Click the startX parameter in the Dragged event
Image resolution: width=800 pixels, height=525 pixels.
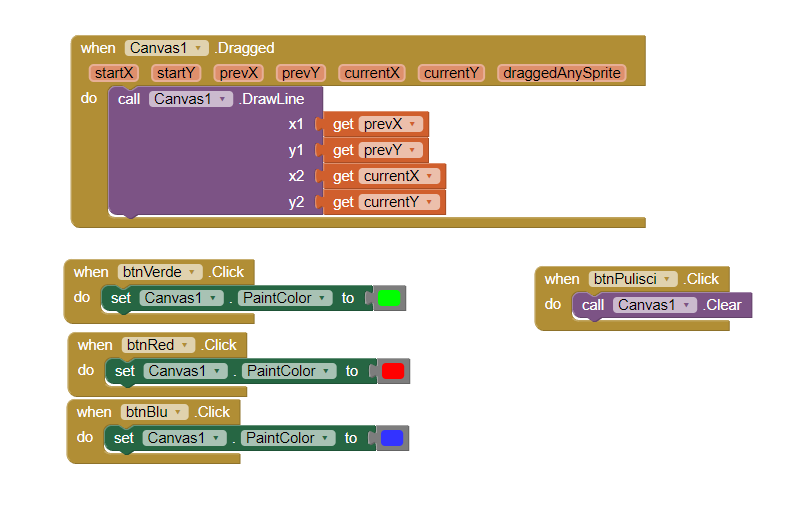click(114, 73)
